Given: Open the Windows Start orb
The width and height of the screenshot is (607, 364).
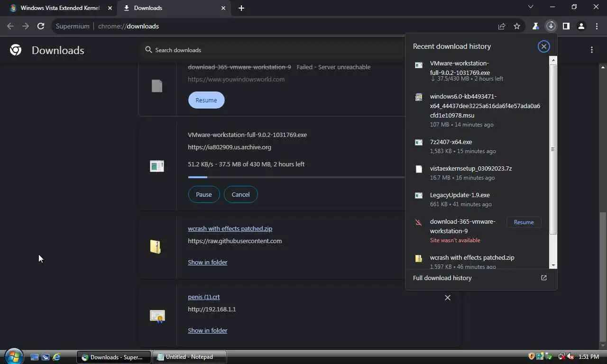Looking at the screenshot, I should click(x=13, y=356).
